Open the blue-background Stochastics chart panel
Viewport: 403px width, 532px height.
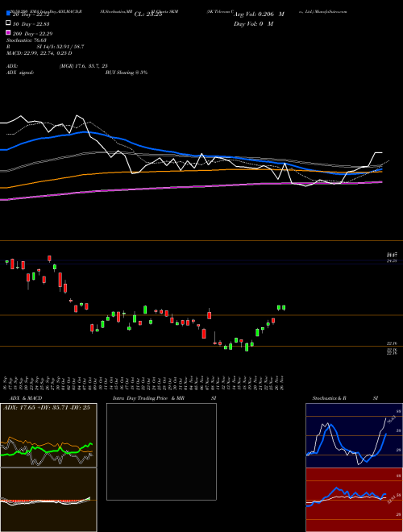click(354, 435)
